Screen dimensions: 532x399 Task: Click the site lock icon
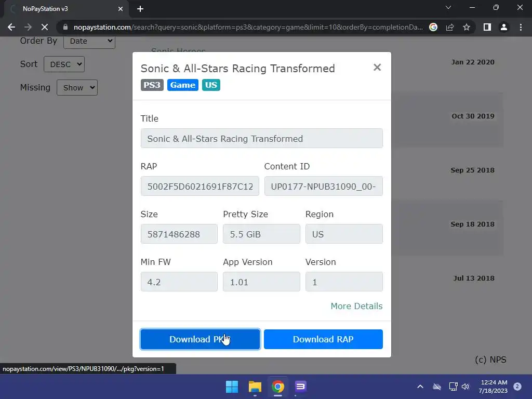click(65, 27)
